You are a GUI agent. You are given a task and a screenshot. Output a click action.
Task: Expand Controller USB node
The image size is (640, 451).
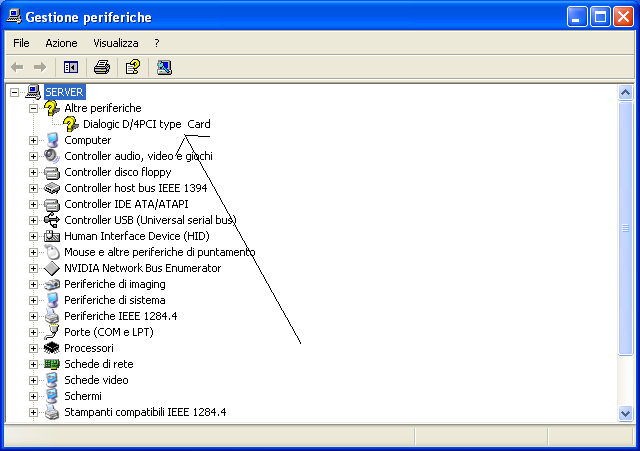pos(33,220)
